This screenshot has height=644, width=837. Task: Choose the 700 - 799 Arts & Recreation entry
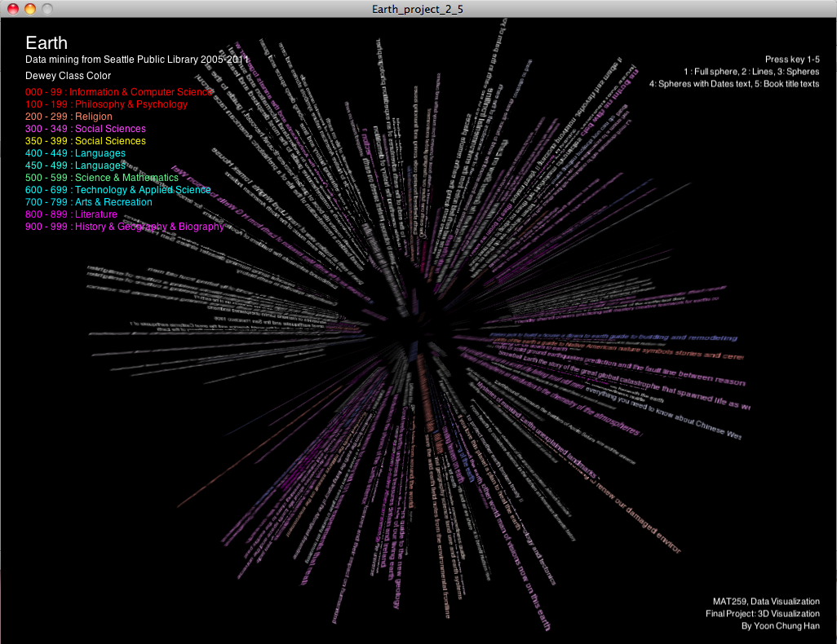88,202
